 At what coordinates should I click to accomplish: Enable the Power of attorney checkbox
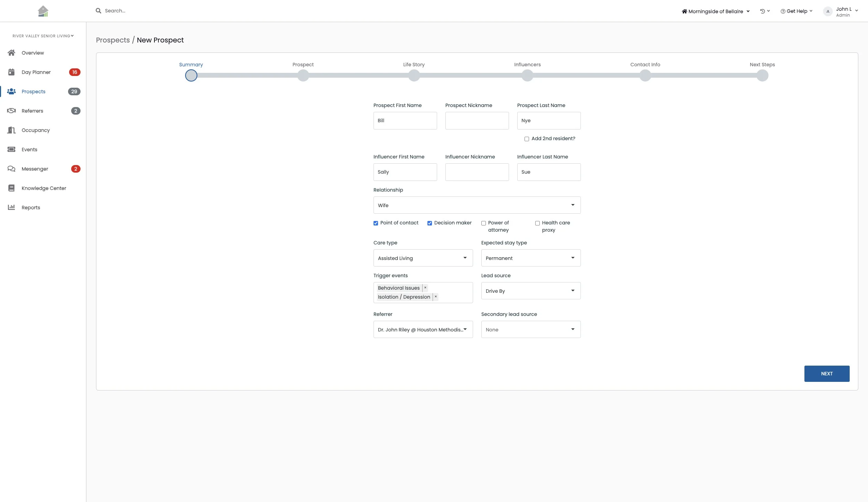pos(483,223)
